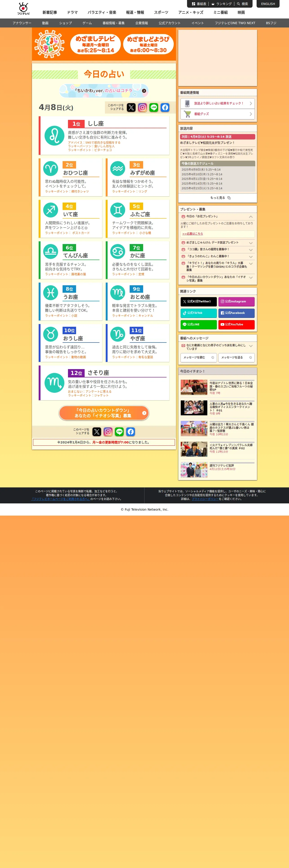Click the Cancer symbol for かに座
289x868 pixels.
point(118,252)
